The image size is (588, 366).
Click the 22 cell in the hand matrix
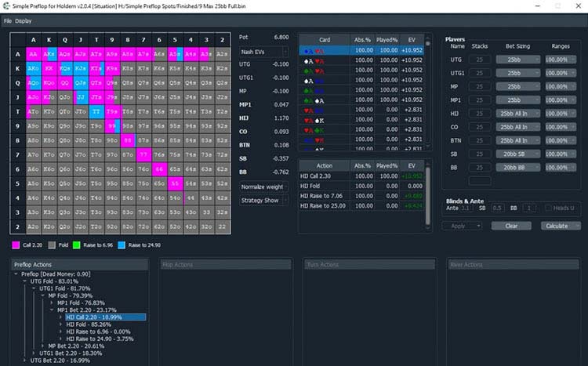coord(223,226)
